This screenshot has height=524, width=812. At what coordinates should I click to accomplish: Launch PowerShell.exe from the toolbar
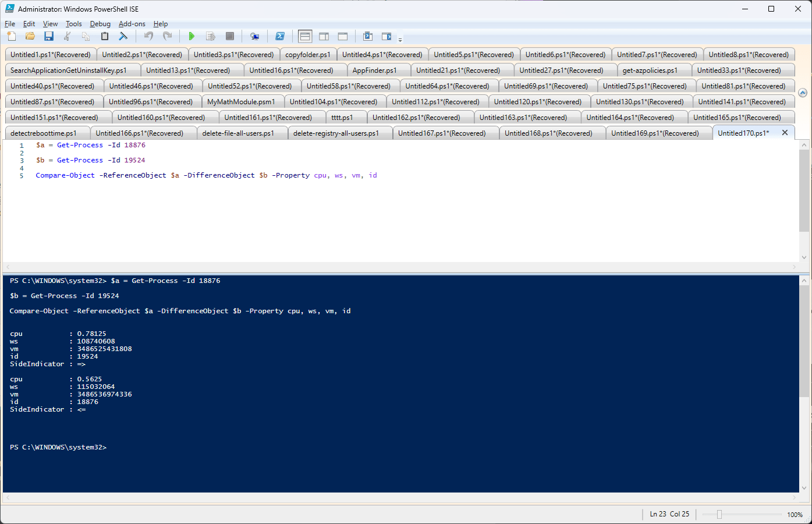coord(281,36)
